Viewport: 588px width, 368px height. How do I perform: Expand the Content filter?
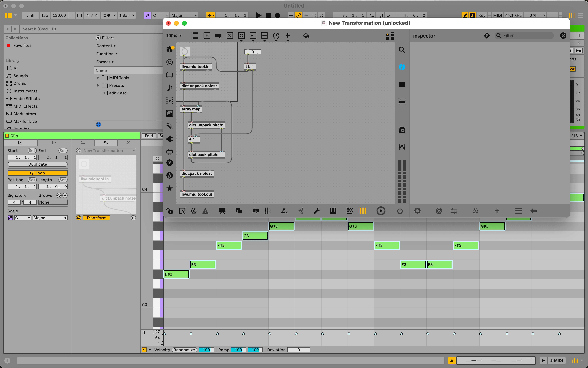click(x=106, y=46)
